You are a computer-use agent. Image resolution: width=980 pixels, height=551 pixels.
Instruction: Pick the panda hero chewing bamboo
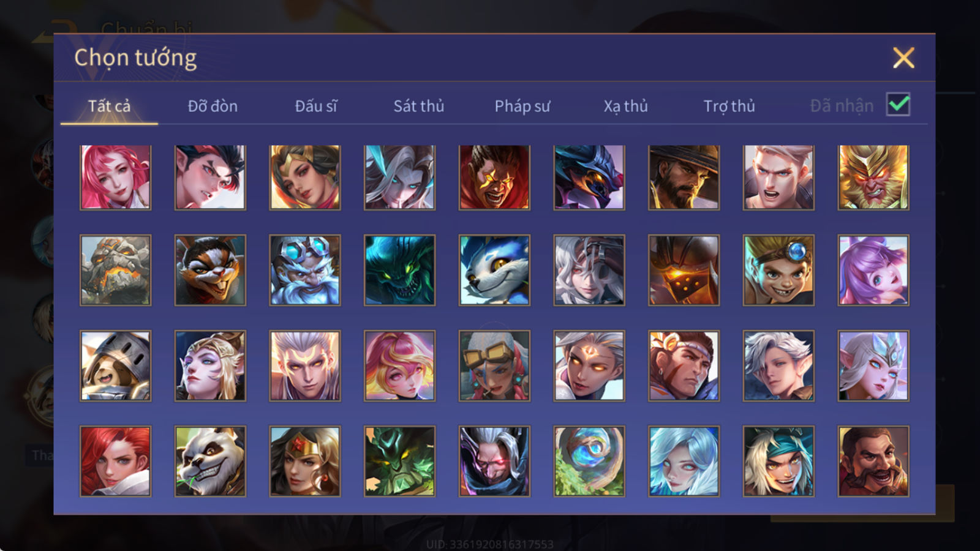[210, 461]
